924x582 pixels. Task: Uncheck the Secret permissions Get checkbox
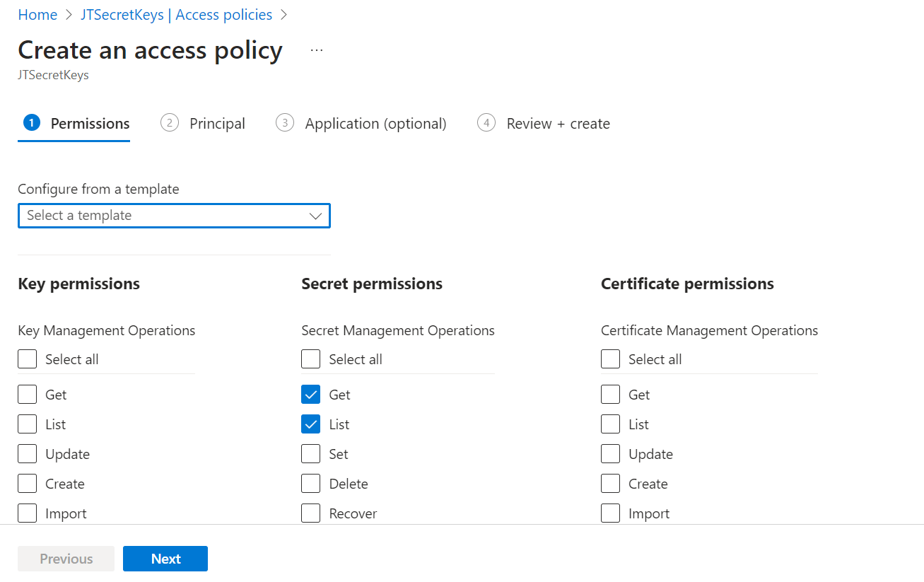[311, 395]
